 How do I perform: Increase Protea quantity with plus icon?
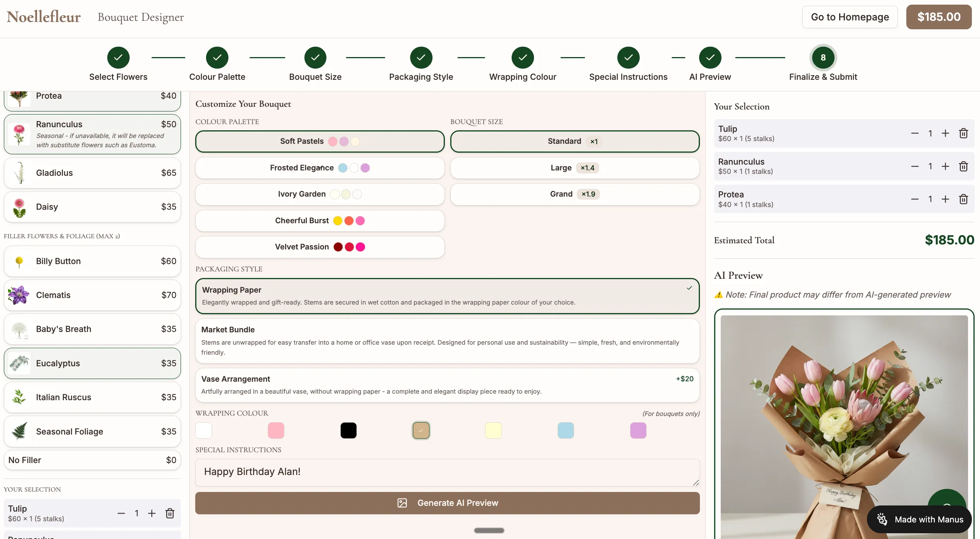[x=945, y=199]
